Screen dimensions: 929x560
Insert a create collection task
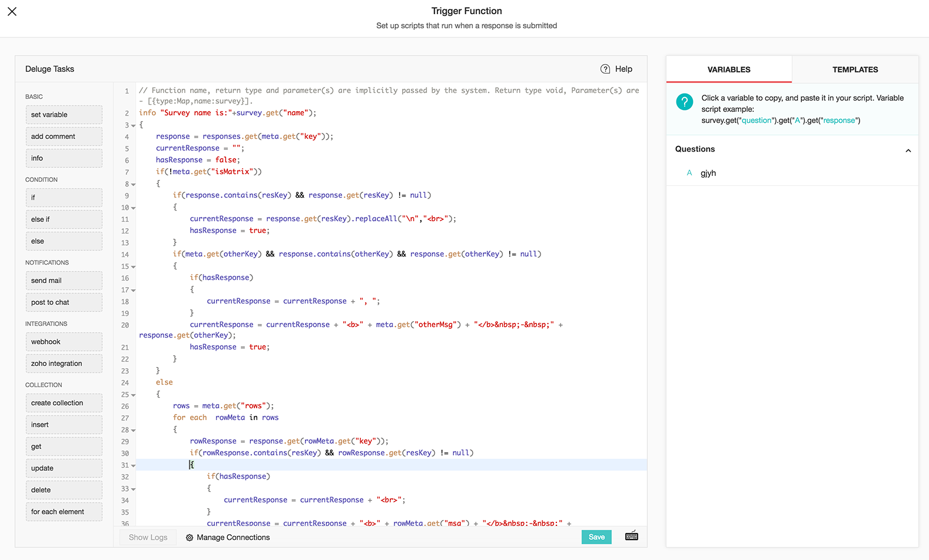point(64,403)
